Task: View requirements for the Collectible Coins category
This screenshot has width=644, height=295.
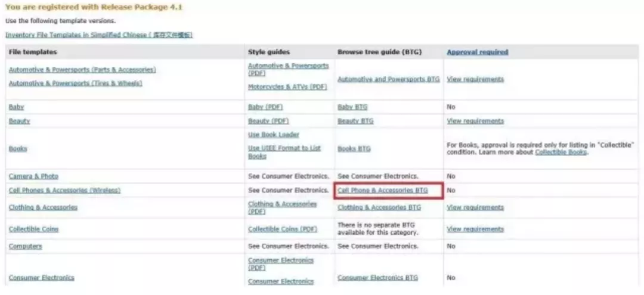Action: pos(475,229)
